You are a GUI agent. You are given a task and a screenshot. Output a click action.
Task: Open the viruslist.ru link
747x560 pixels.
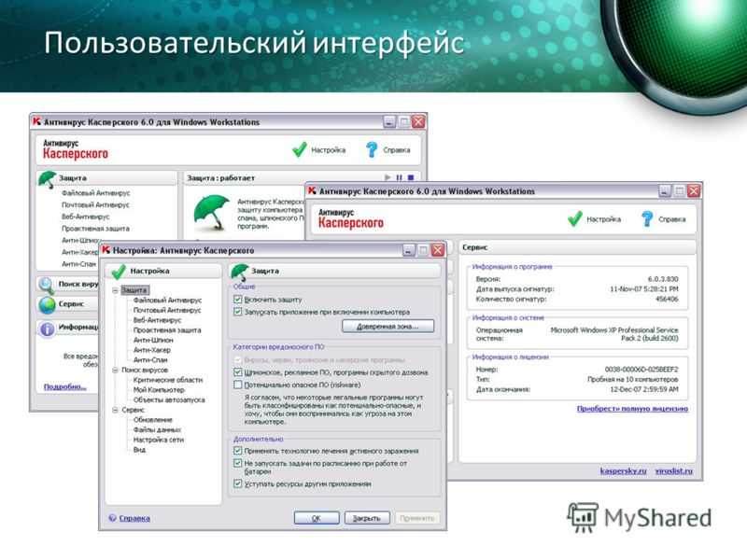tap(673, 470)
